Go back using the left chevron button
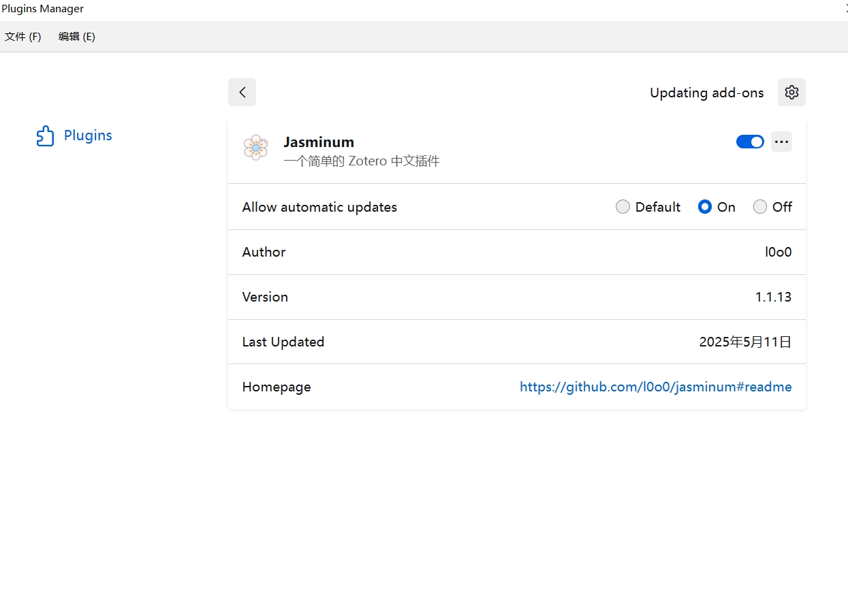848x616 pixels. (x=242, y=93)
